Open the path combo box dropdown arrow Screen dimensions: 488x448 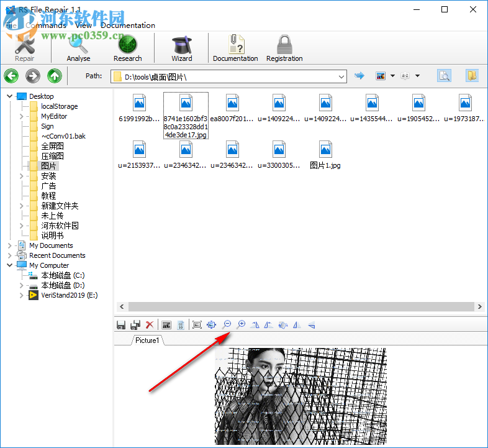(341, 76)
